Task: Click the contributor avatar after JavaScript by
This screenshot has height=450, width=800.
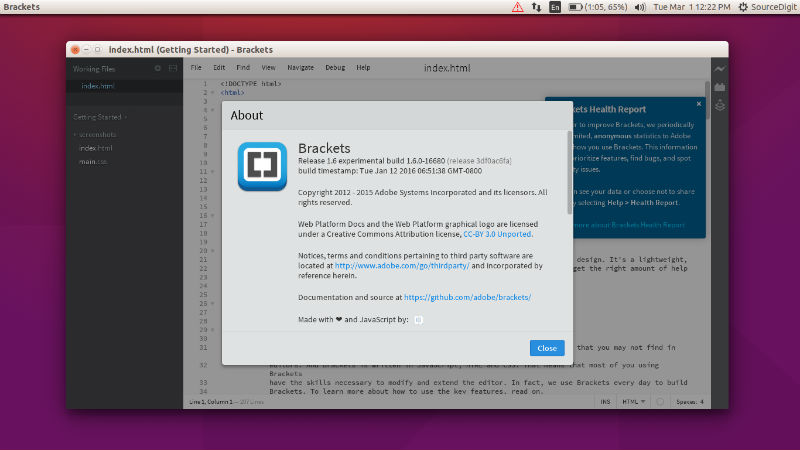Action: coord(418,320)
